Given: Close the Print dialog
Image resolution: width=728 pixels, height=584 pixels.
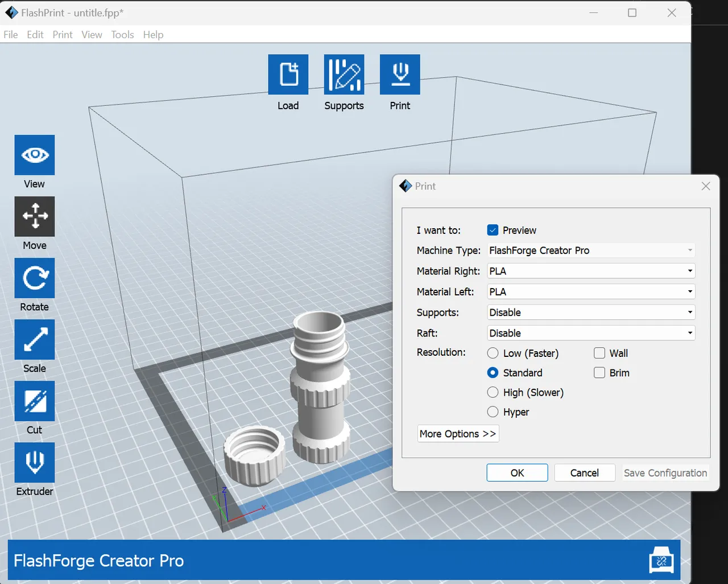Looking at the screenshot, I should point(706,186).
